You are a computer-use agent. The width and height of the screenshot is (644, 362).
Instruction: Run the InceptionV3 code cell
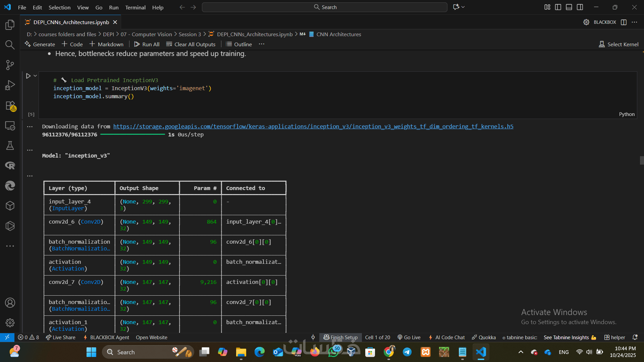28,76
